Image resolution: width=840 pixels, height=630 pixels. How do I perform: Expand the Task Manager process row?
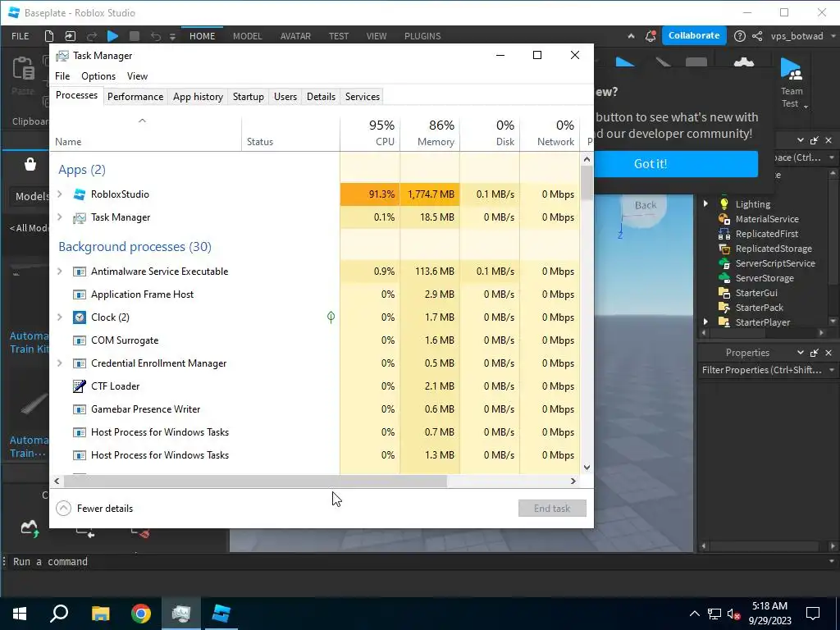(59, 217)
